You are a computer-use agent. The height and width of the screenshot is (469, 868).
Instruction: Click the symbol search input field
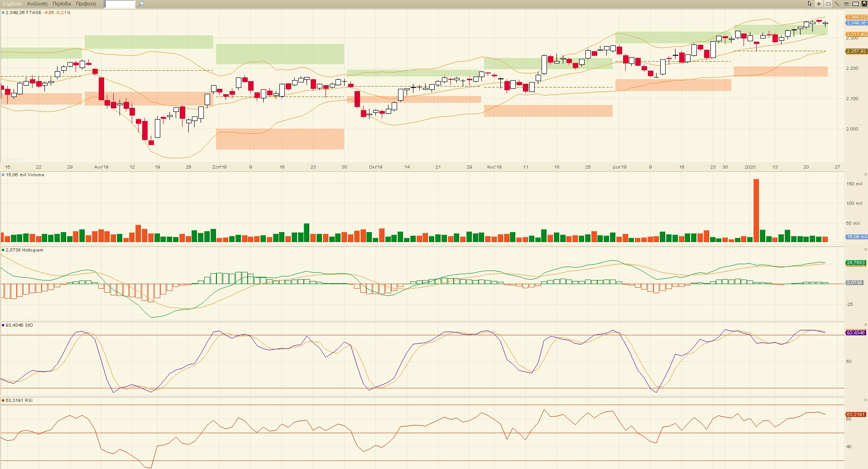(120, 4)
